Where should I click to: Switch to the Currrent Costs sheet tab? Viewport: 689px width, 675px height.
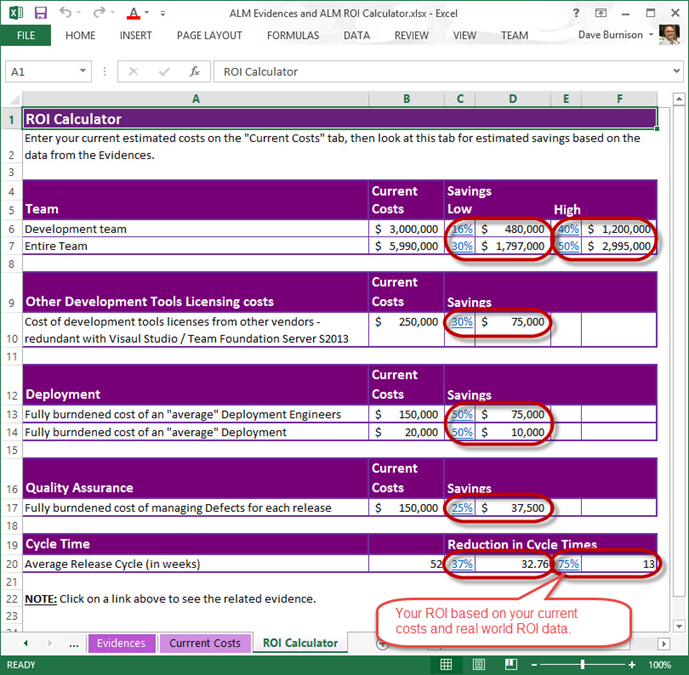204,643
